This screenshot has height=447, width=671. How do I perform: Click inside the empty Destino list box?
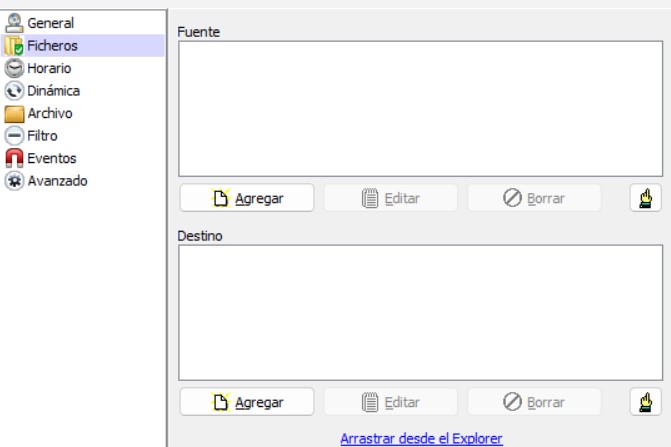click(420, 312)
